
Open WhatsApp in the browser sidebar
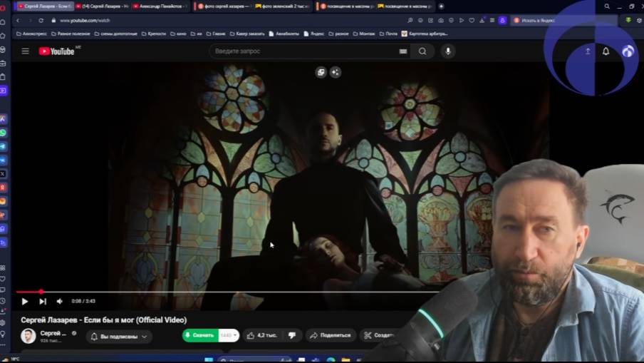(x=4, y=133)
